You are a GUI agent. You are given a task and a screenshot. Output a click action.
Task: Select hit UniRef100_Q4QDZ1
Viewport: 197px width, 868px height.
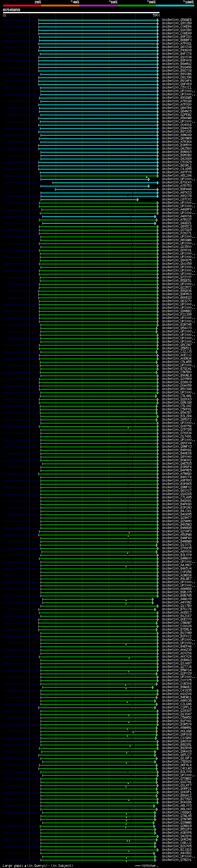(x=177, y=223)
